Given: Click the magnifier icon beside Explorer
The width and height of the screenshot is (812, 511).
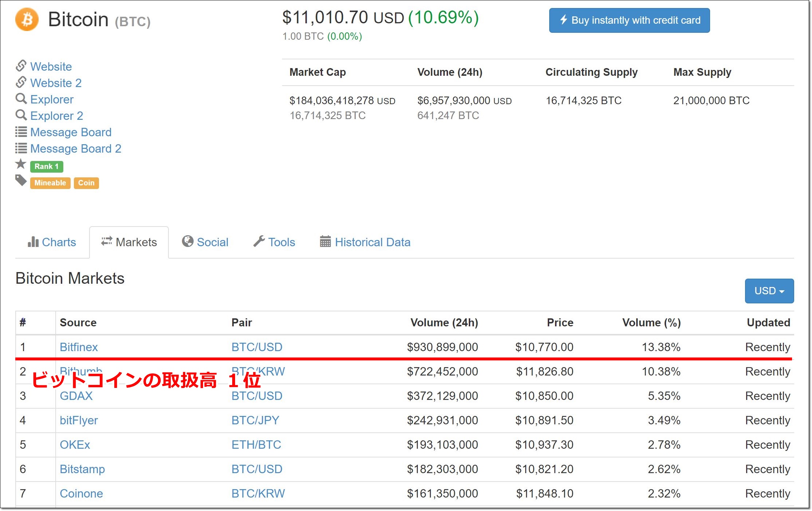Looking at the screenshot, I should pyautogui.click(x=21, y=99).
